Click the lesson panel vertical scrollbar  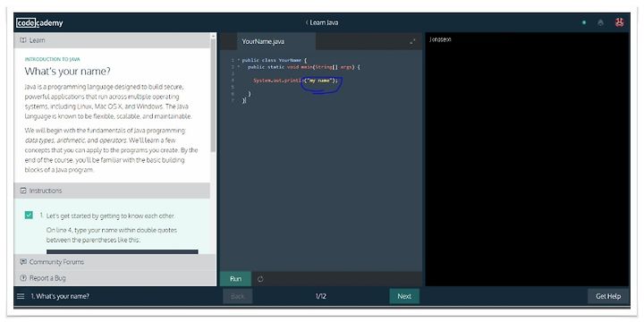point(213,95)
